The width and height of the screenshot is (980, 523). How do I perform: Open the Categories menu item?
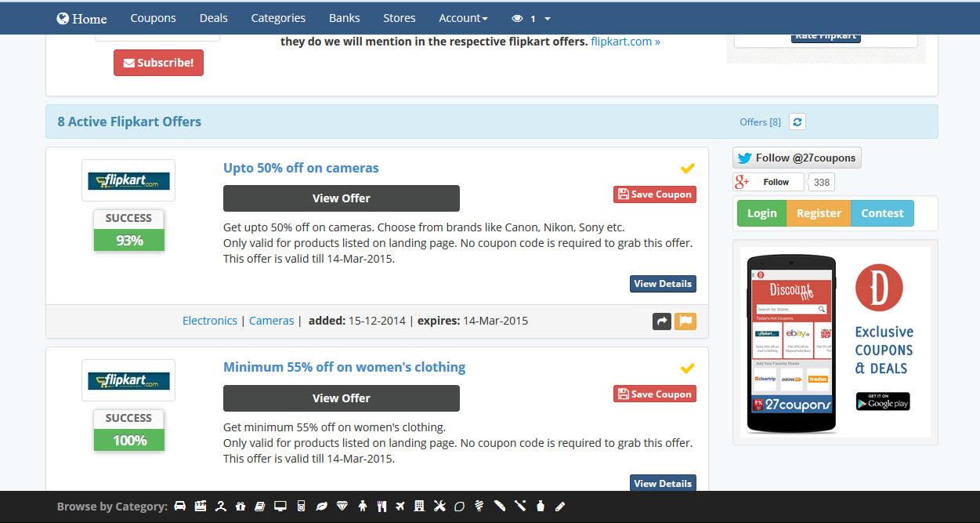point(278,18)
